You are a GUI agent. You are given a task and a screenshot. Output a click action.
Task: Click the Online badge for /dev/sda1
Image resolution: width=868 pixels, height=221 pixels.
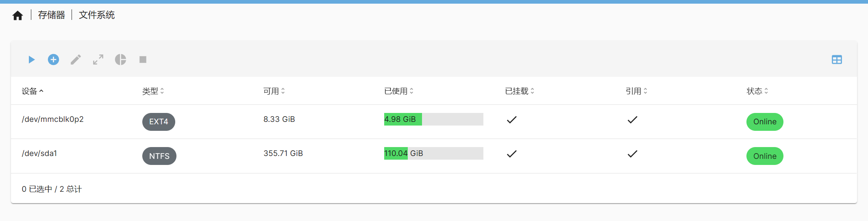[x=765, y=156]
